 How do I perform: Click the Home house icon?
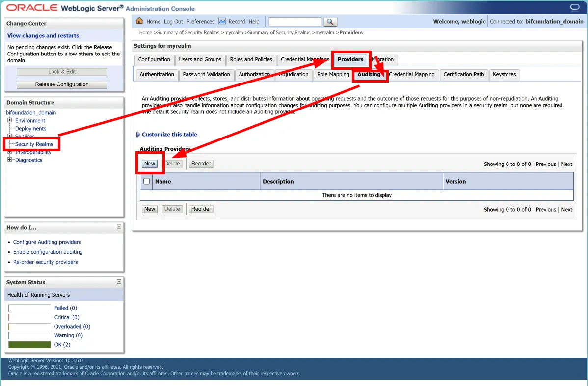click(x=139, y=21)
